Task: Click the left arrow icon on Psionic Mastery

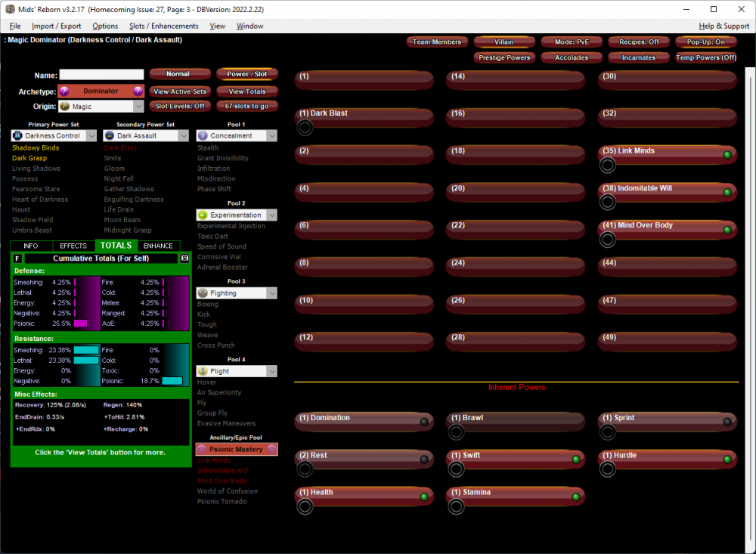Action: pyautogui.click(x=202, y=450)
